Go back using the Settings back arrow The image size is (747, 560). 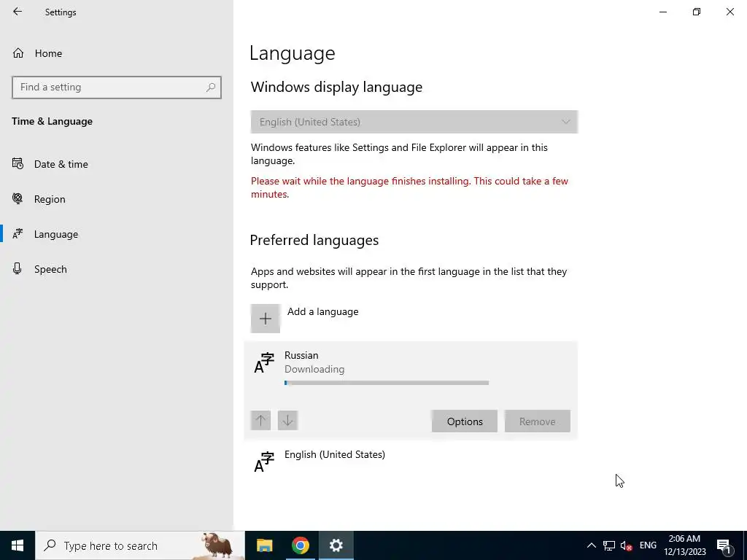coord(18,12)
